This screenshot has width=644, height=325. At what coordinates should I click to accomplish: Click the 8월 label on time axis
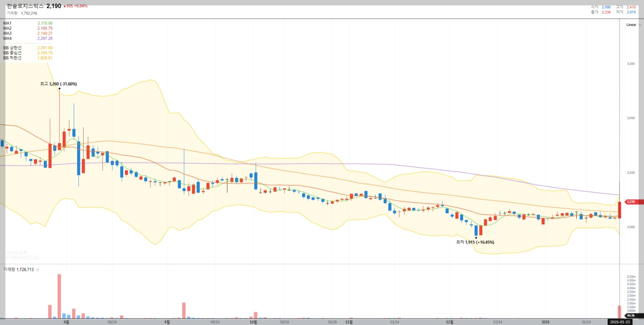coord(66,322)
